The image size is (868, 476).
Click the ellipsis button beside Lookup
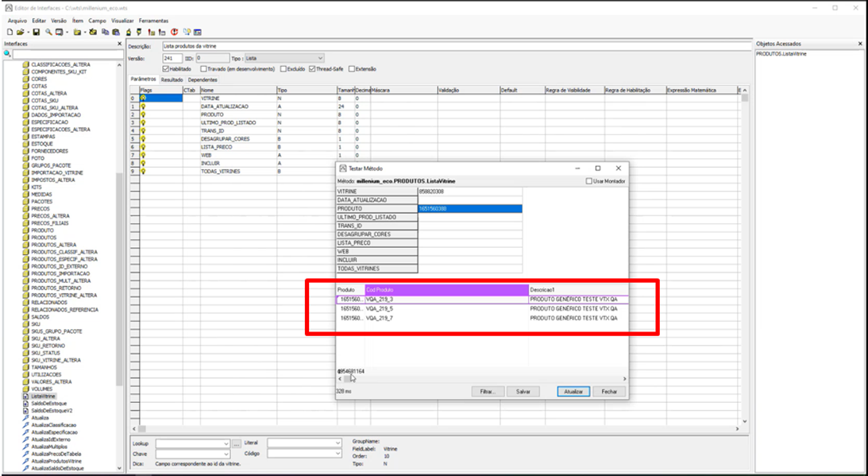(x=237, y=443)
